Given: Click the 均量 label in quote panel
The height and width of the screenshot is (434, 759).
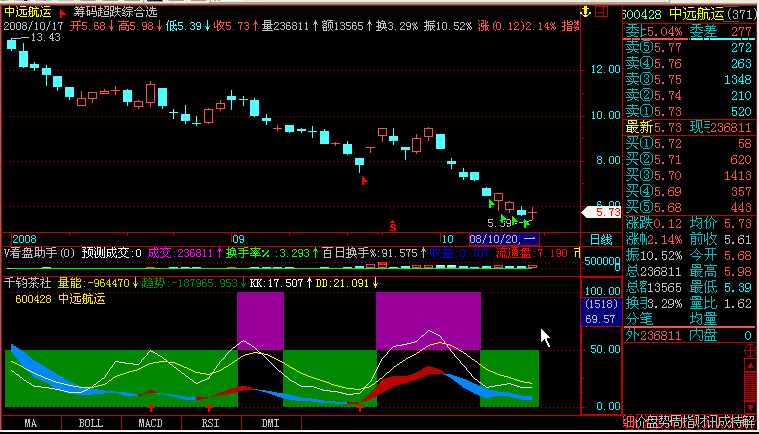Looking at the screenshot, I should click(703, 319).
